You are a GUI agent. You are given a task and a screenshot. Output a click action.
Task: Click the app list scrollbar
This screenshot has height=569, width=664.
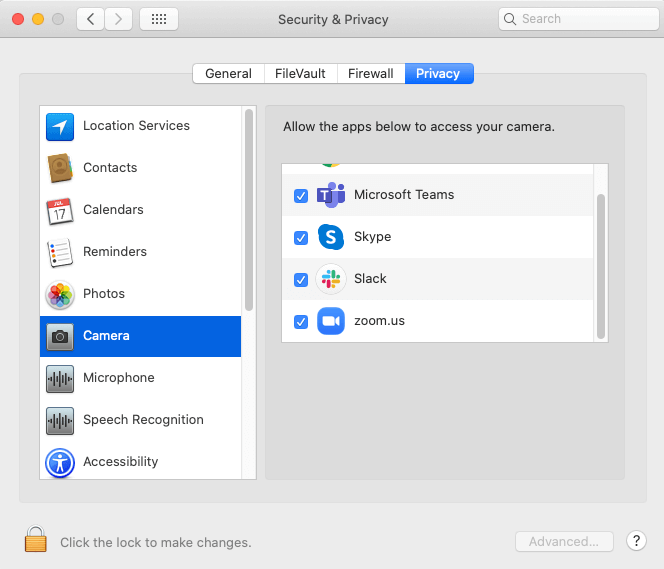pos(600,266)
